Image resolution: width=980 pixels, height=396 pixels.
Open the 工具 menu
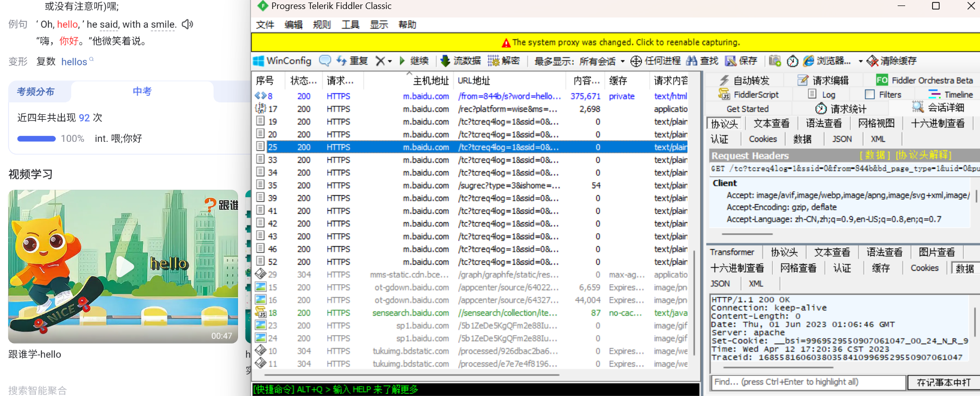[x=350, y=25]
